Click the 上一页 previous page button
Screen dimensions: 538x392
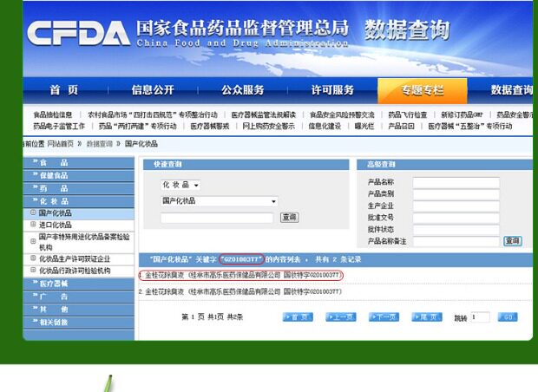tap(341, 317)
